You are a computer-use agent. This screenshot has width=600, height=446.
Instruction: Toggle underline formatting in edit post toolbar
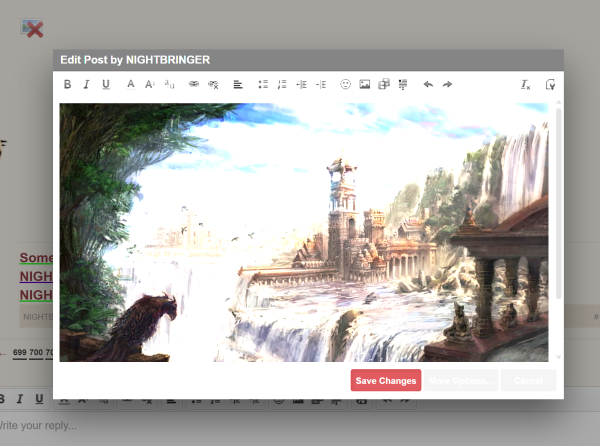click(105, 85)
